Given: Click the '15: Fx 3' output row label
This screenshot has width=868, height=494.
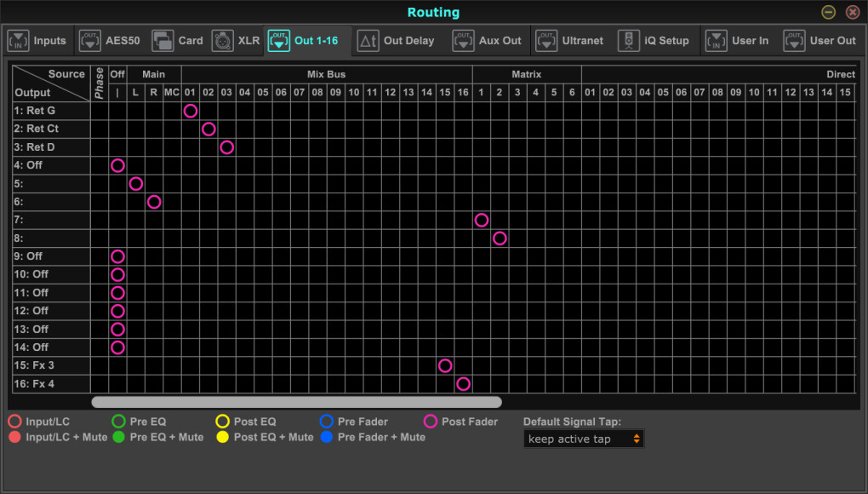Looking at the screenshot, I should click(51, 365).
